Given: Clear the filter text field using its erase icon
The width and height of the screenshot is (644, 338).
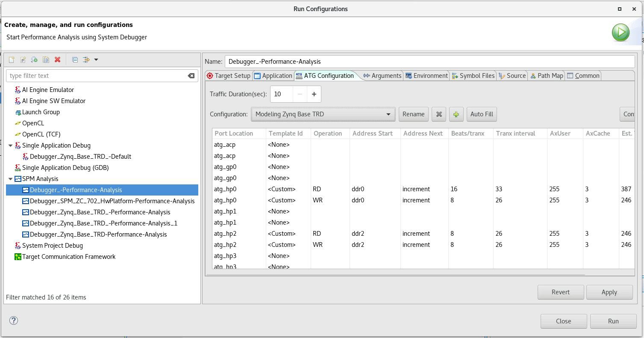Looking at the screenshot, I should tap(191, 75).
